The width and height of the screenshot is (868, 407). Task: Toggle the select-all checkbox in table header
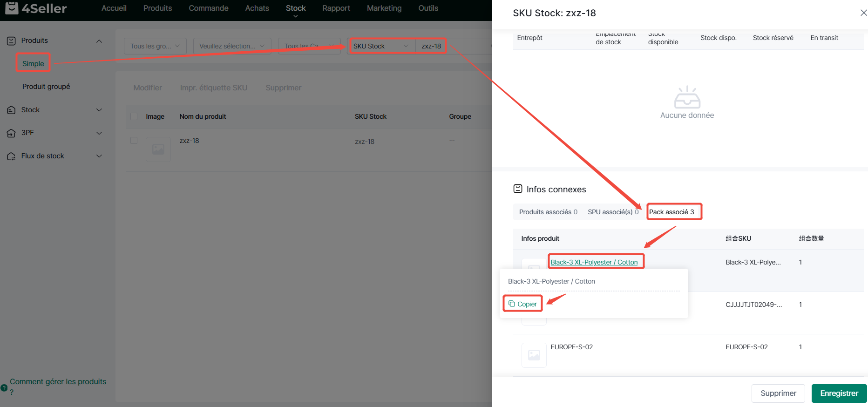coord(134,116)
